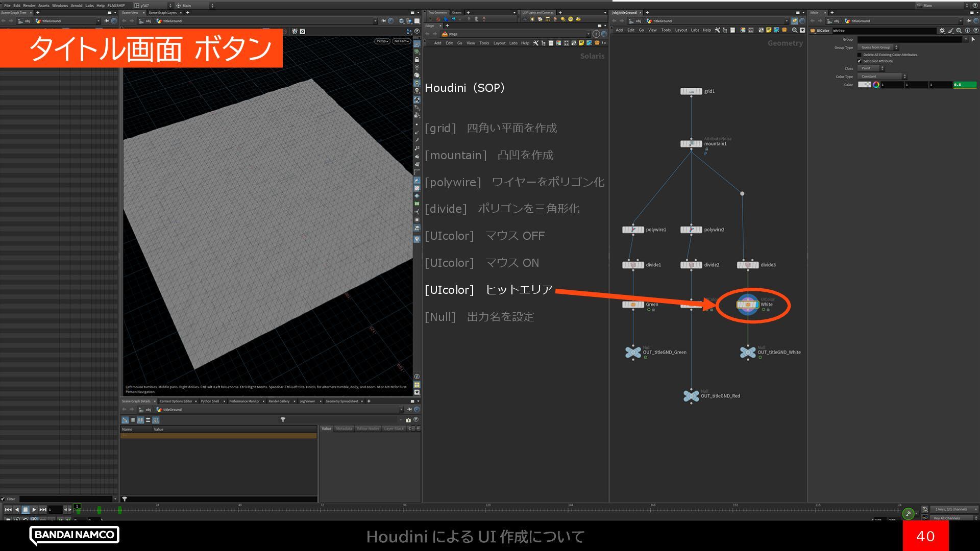Click the wrench tools icon in network toolbar
The width and height of the screenshot is (980, 551).
pos(717,30)
